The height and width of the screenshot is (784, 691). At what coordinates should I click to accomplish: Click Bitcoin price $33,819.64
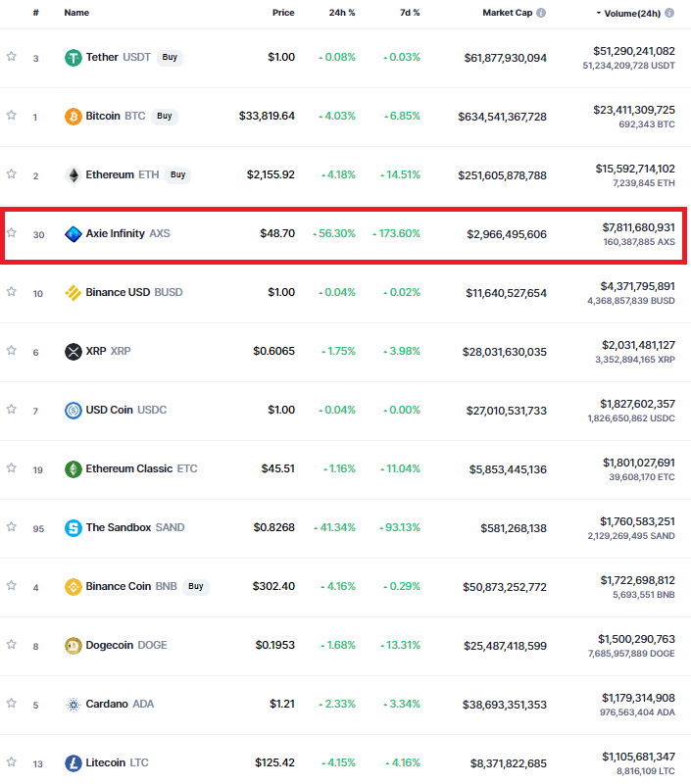pos(267,117)
